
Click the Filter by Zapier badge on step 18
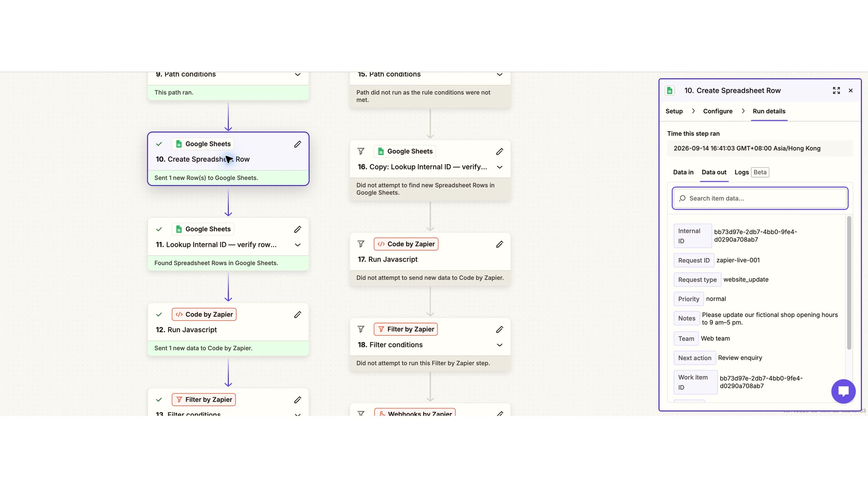pos(406,329)
